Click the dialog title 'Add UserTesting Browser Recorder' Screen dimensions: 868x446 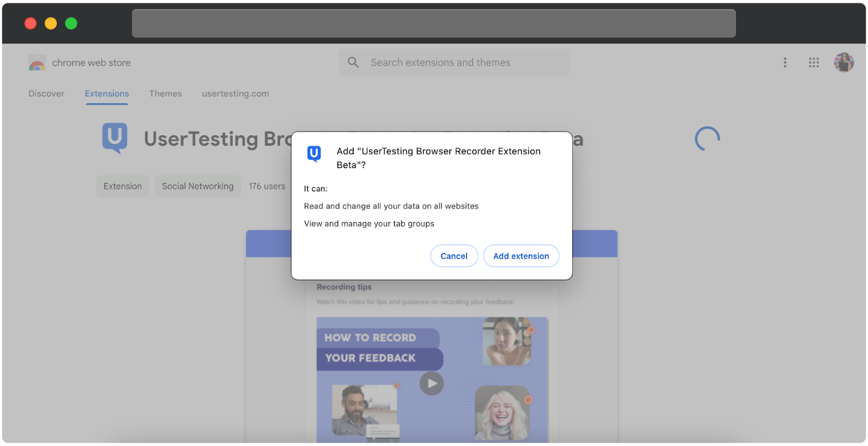tap(438, 158)
